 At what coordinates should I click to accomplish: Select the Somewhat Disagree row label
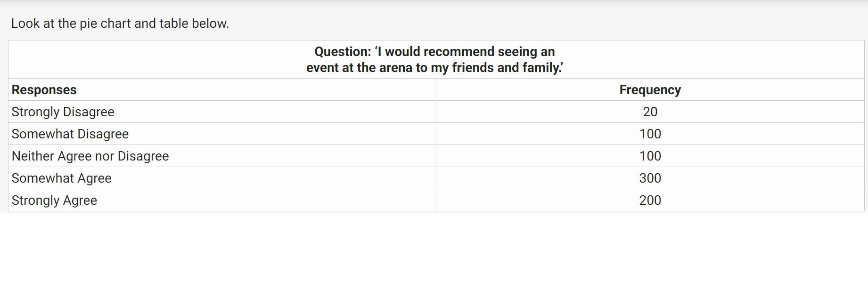70,134
